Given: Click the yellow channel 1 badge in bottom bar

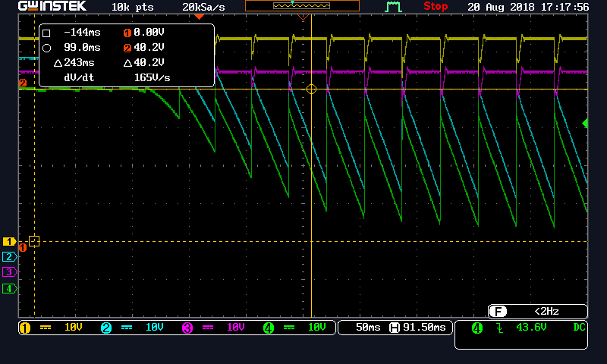Looking at the screenshot, I should pyautogui.click(x=25, y=328).
